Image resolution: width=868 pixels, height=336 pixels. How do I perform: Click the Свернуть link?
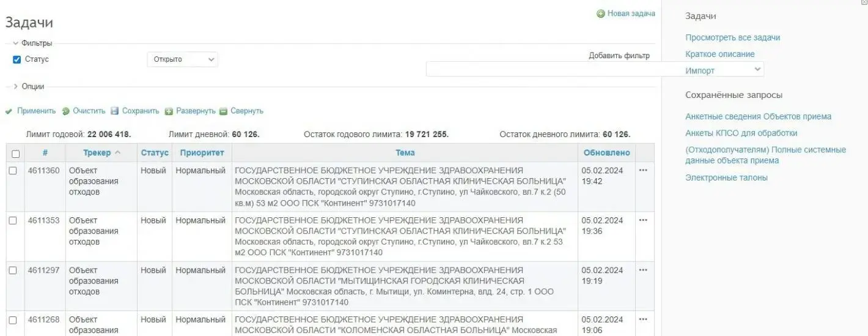[x=247, y=111]
